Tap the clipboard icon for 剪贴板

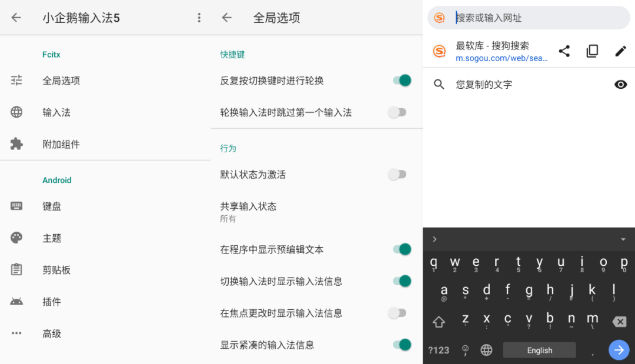[16, 269]
